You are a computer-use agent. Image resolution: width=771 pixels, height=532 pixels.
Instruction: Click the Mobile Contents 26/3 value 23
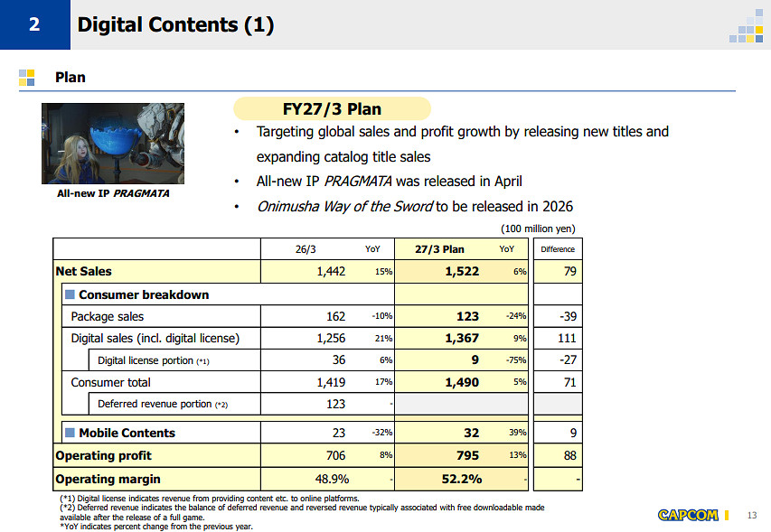click(x=339, y=433)
